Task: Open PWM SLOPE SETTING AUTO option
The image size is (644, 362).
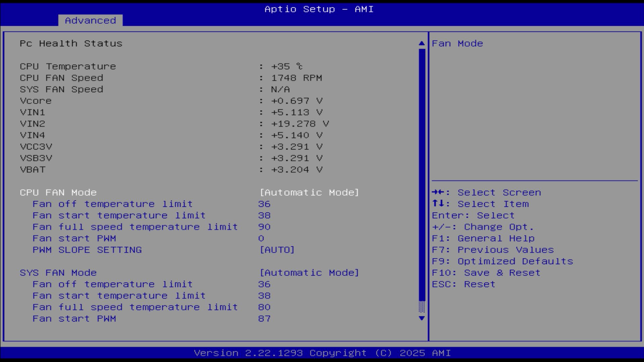Action: click(x=277, y=250)
